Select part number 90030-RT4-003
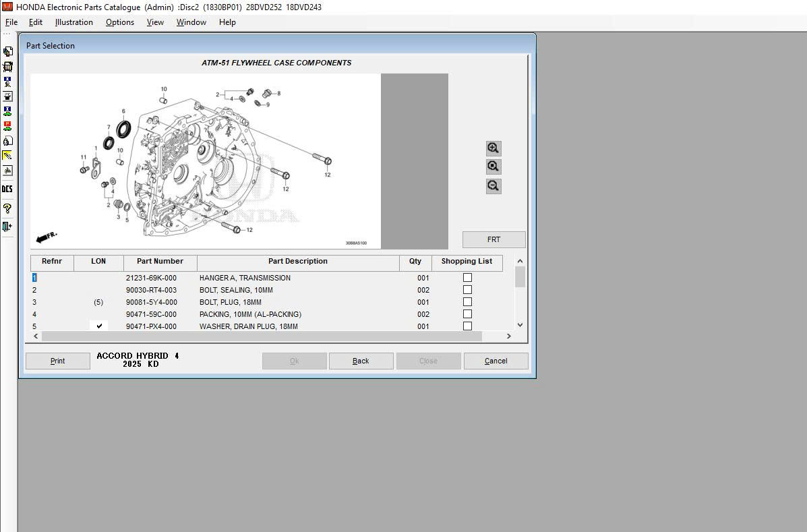Viewport: 807px width, 532px height. pyautogui.click(x=151, y=290)
